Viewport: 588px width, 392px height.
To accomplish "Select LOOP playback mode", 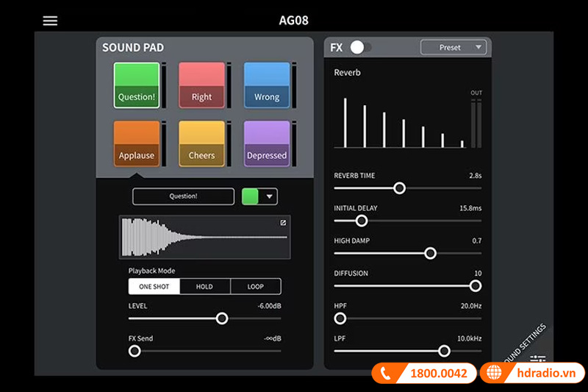I will click(x=255, y=287).
